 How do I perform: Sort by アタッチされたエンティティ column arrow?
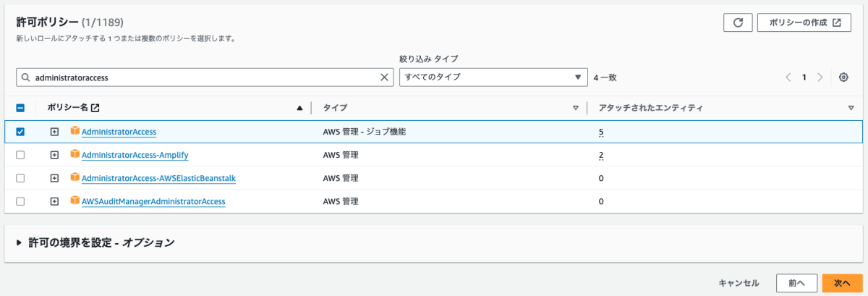(x=851, y=108)
